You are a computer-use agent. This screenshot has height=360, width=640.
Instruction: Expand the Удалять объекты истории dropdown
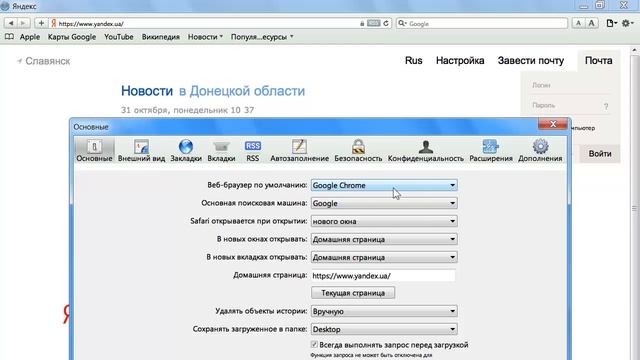[x=384, y=311]
